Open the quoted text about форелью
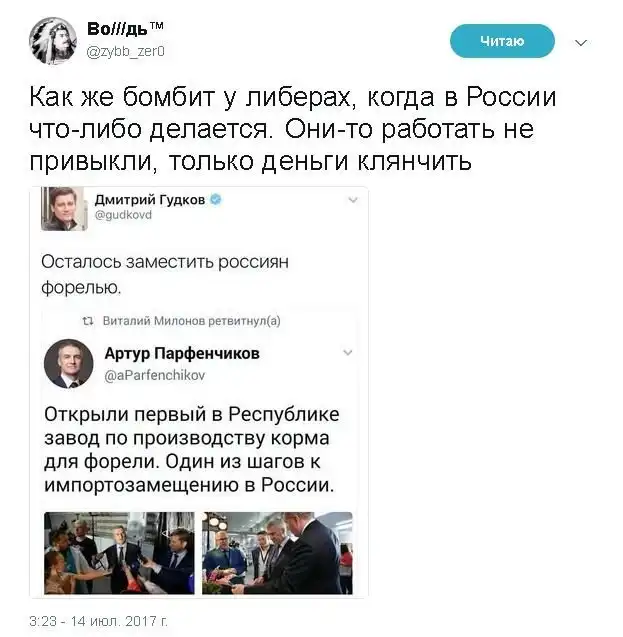 165,275
